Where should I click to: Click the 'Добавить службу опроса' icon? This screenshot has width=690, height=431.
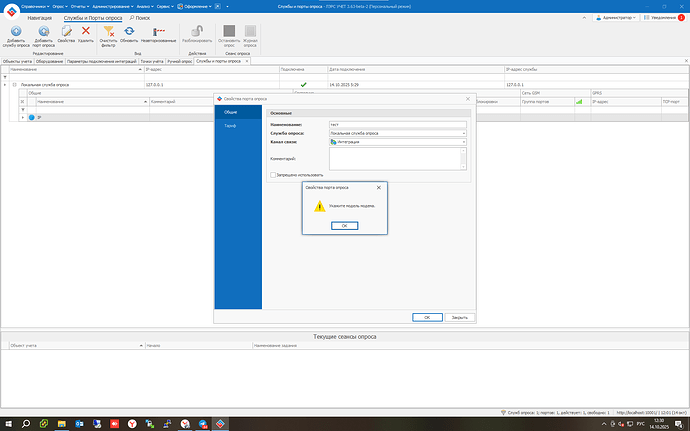15,32
